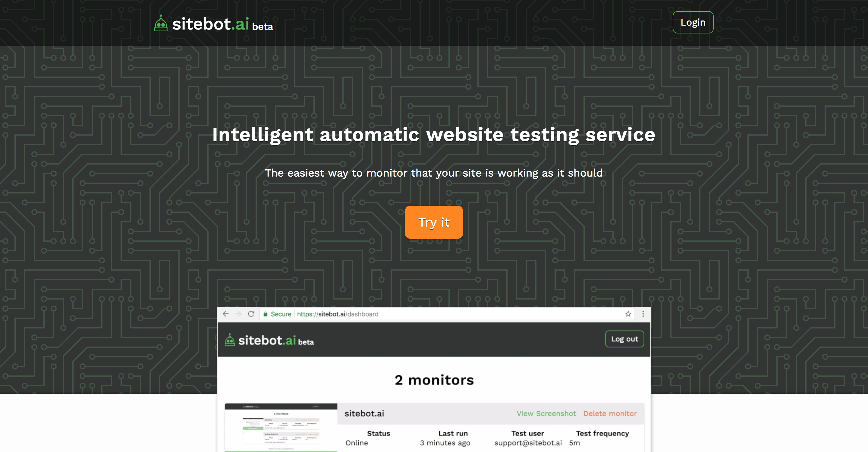This screenshot has height=452, width=868.
Task: Click the Chrome browser menu icon with three dots
Action: pyautogui.click(x=643, y=314)
